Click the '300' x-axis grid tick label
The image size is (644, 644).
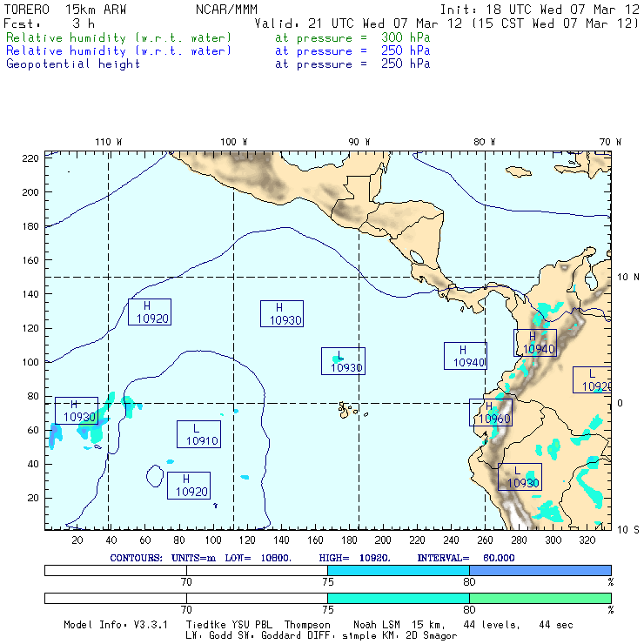[553, 540]
